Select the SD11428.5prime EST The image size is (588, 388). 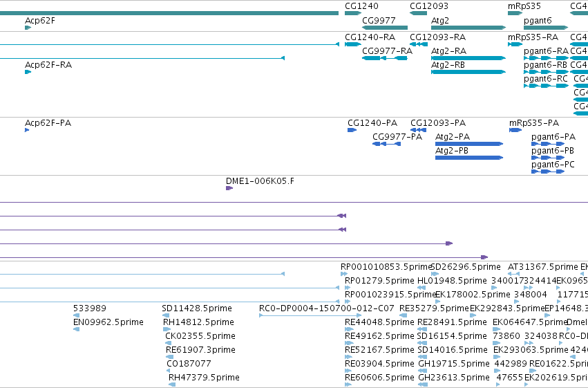[165, 315]
